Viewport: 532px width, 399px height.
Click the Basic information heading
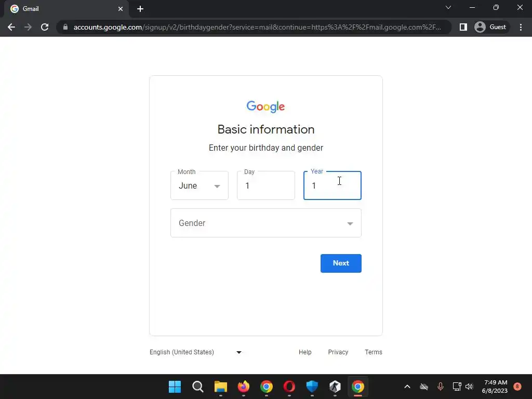[266, 129]
